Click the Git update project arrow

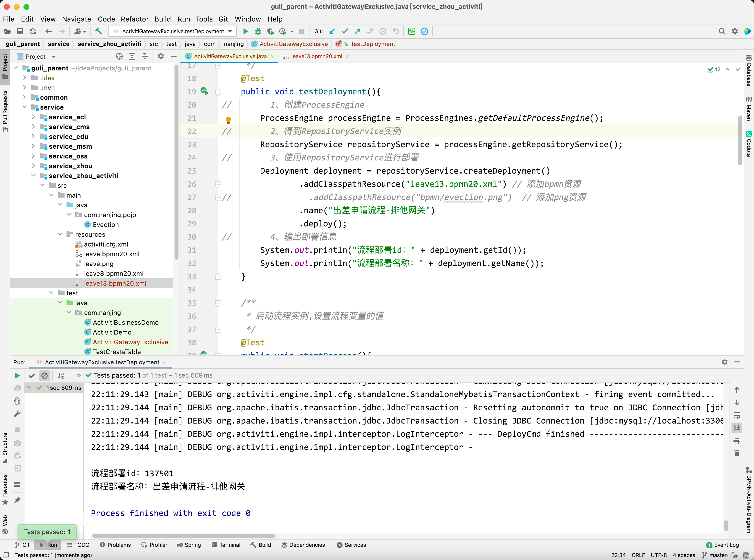pos(332,32)
